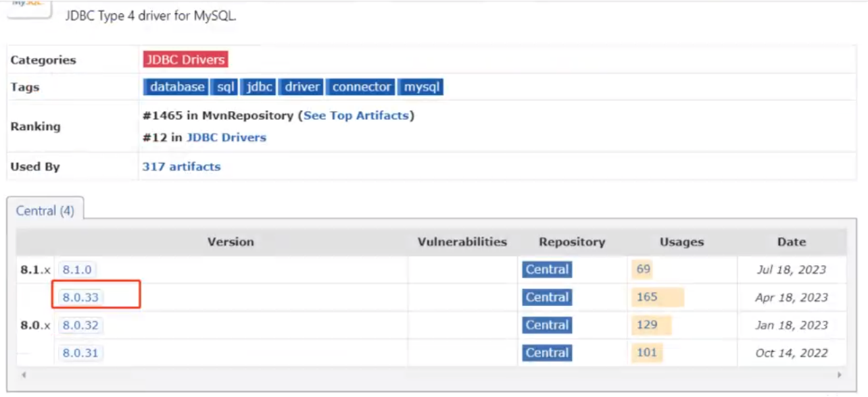868x397 pixels.
Task: Click Central repository for 8.1.0
Action: 547,269
